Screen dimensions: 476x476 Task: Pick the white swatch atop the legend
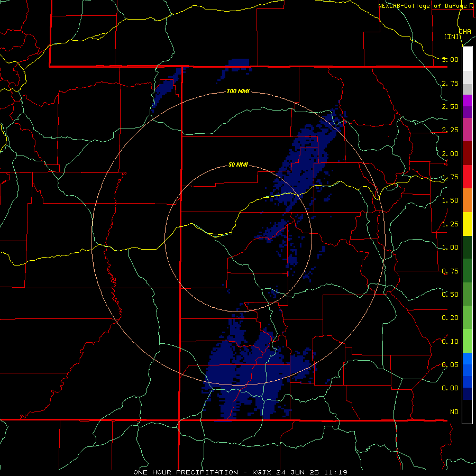click(467, 59)
